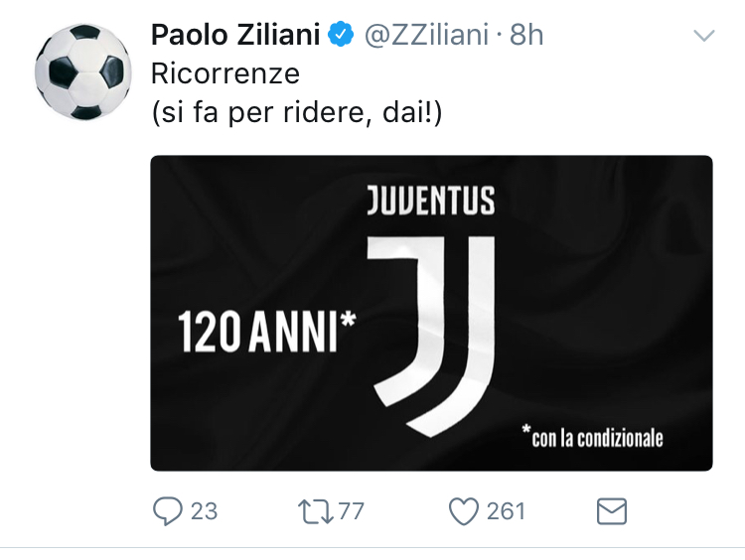This screenshot has height=560, width=745.
Task: Open the Paolo Ziliani profile name
Action: click(235, 36)
